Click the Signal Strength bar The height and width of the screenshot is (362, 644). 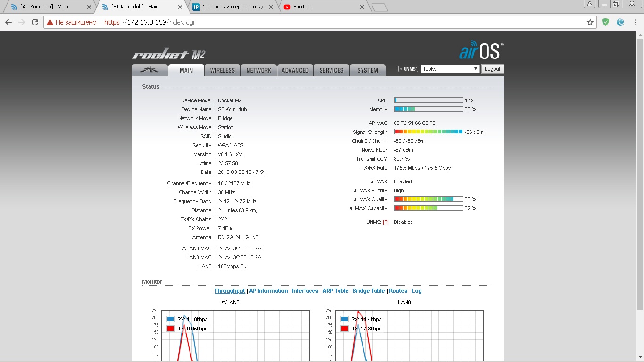pos(429,132)
